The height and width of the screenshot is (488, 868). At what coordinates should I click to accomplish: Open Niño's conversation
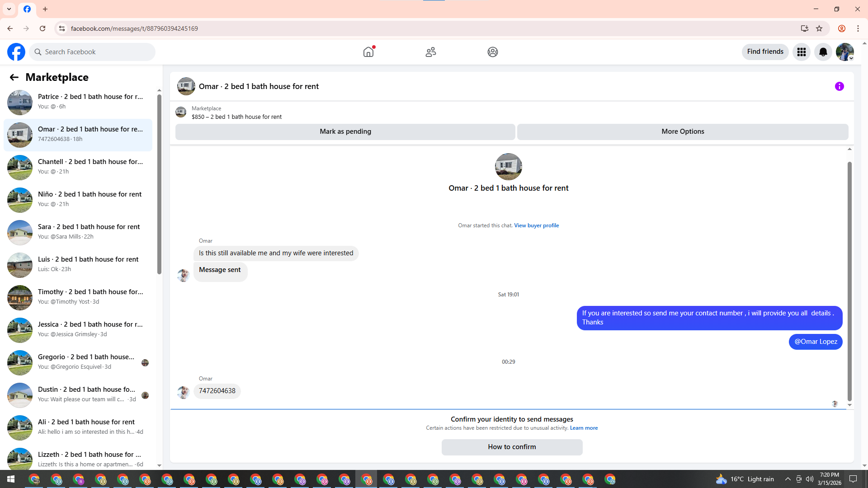click(x=78, y=200)
